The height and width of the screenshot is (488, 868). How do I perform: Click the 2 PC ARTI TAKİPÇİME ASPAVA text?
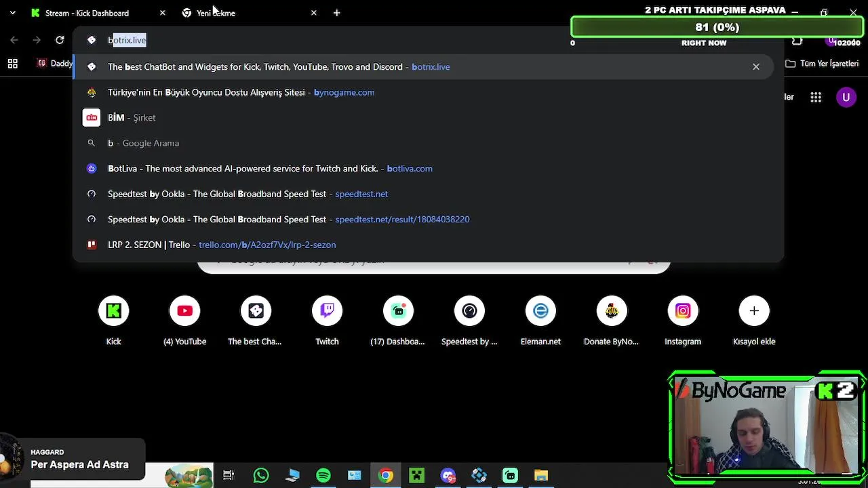pyautogui.click(x=715, y=10)
